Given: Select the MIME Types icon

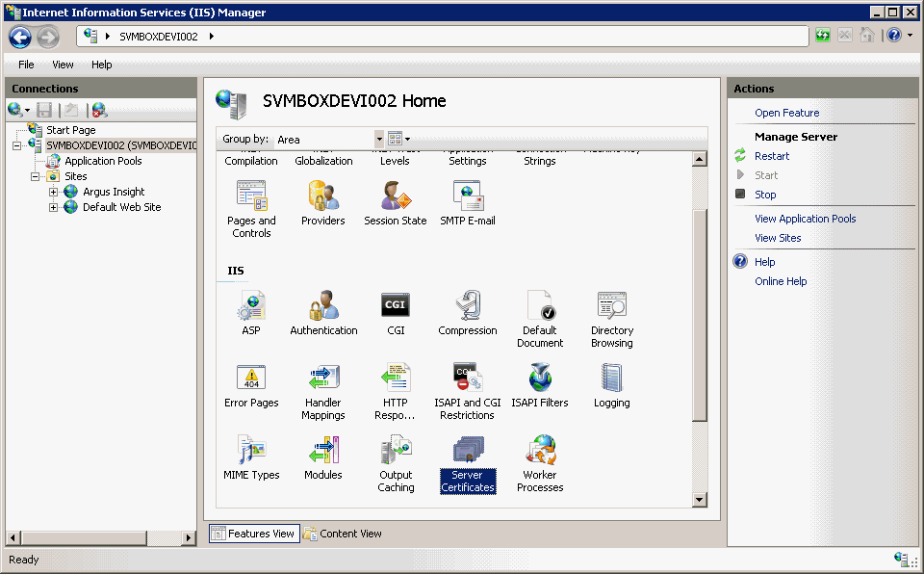Looking at the screenshot, I should [251, 451].
